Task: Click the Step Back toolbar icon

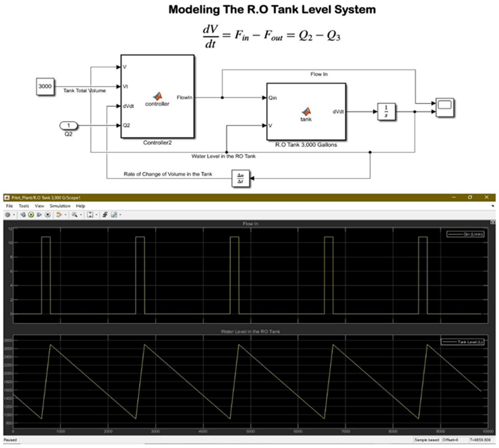Action: [x=23, y=215]
